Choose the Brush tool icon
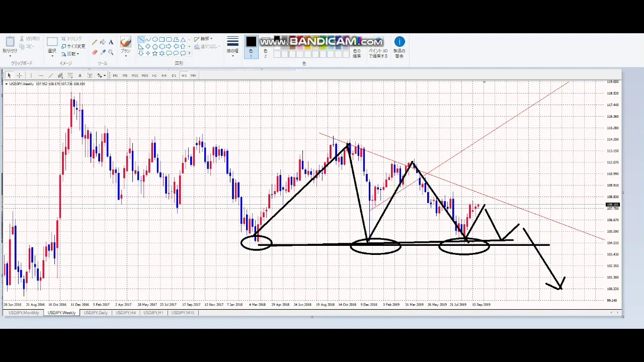Screen dimensions: 644x362 pos(125,42)
